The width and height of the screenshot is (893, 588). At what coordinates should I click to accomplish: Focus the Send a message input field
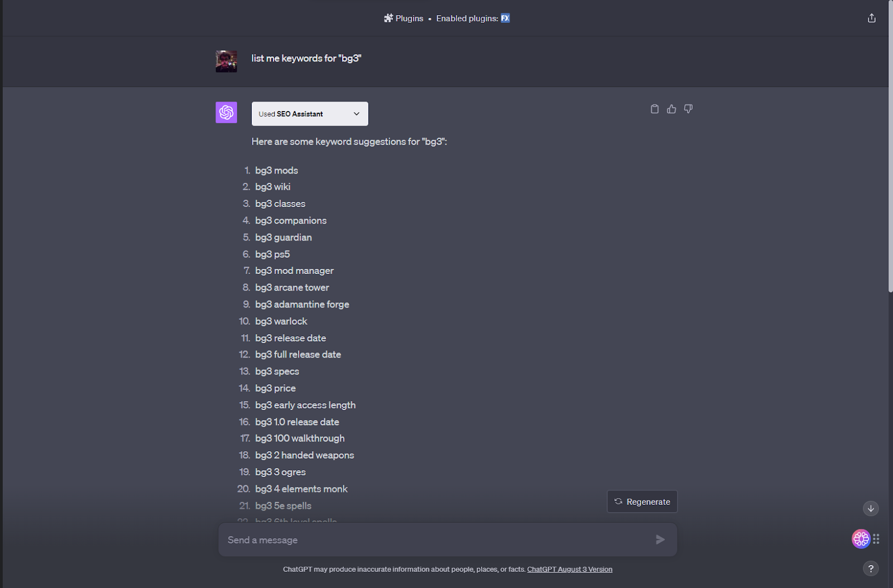(x=438, y=539)
